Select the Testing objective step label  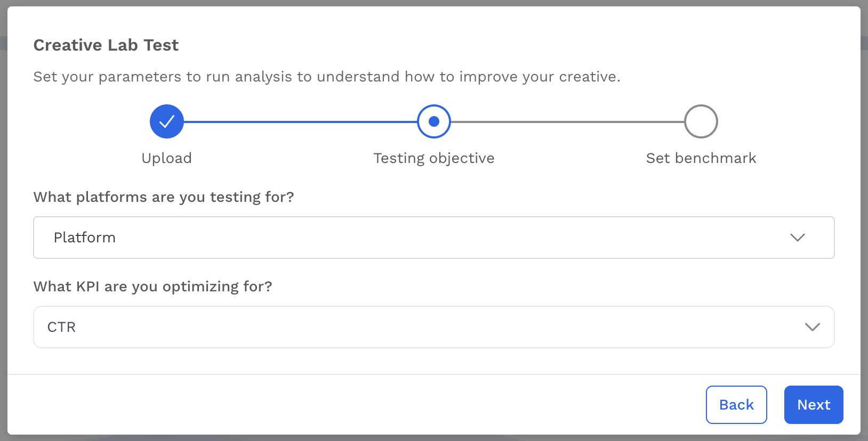click(434, 158)
